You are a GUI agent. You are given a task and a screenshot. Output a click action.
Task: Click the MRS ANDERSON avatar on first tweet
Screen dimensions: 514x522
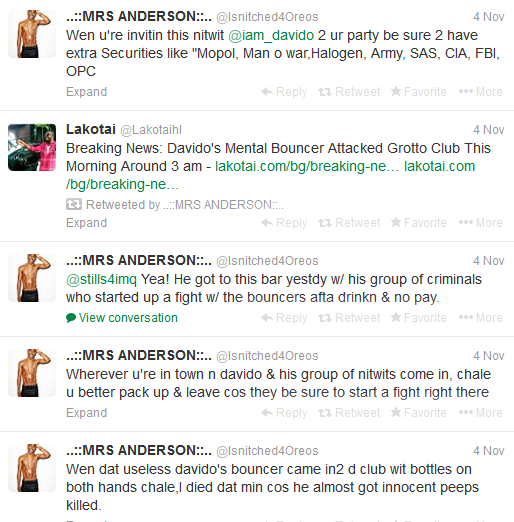click(x=32, y=34)
